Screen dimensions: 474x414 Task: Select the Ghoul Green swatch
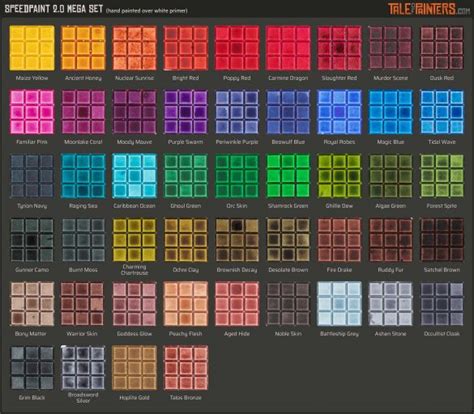tap(186, 176)
